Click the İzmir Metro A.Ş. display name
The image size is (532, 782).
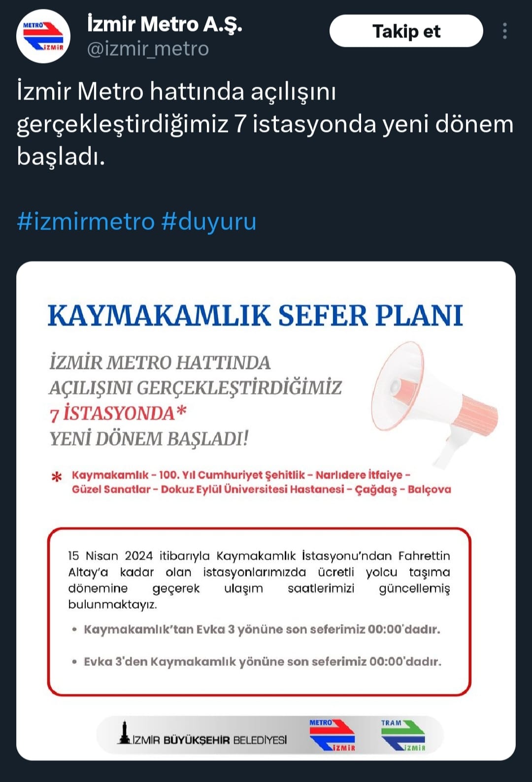click(x=165, y=24)
